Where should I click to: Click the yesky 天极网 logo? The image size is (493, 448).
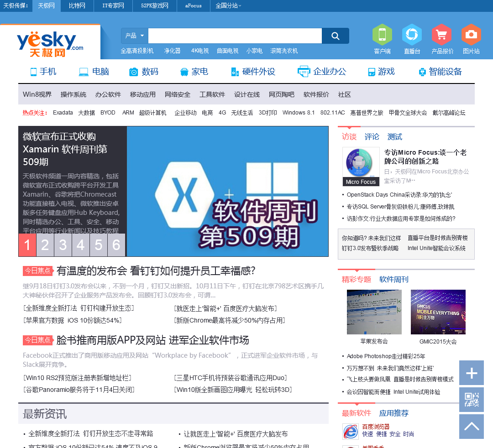(50, 44)
